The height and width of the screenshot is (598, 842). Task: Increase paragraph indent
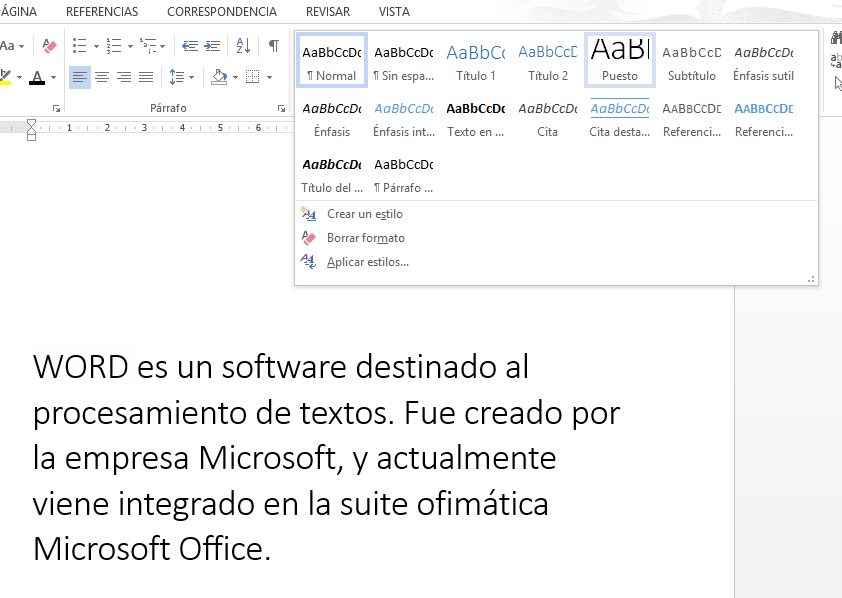click(213, 46)
